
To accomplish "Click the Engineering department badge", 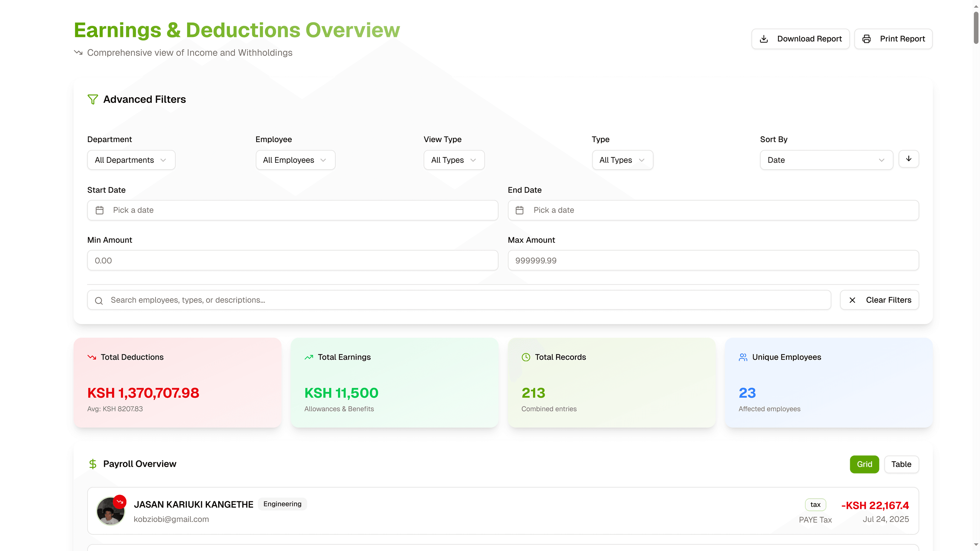I will pyautogui.click(x=282, y=504).
